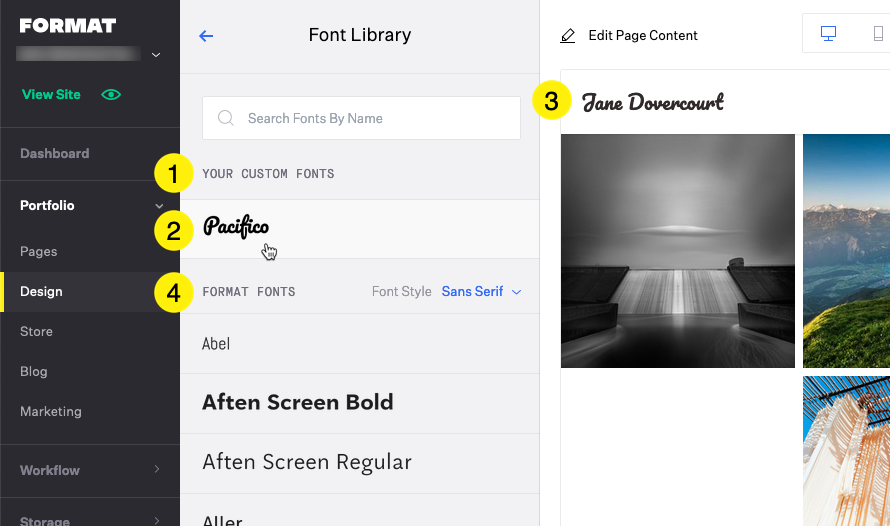Click the View Site eye icon
Screen dimensions: 890x526
point(111,95)
